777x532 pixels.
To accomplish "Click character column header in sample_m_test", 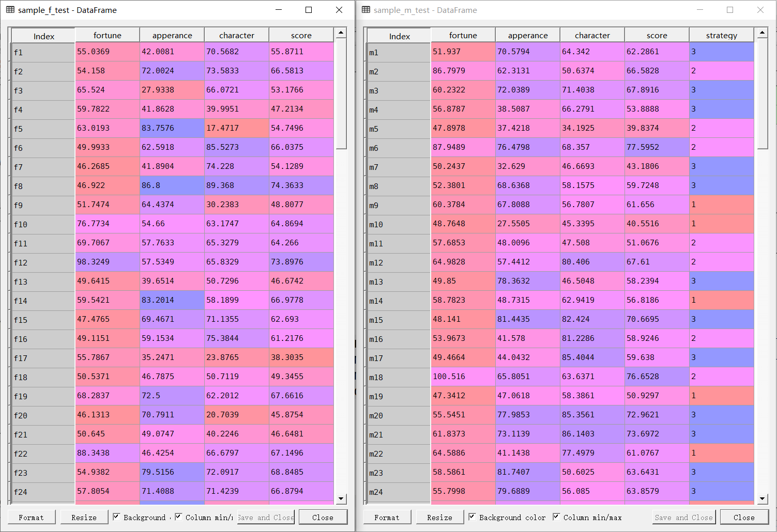I will 592,35.
